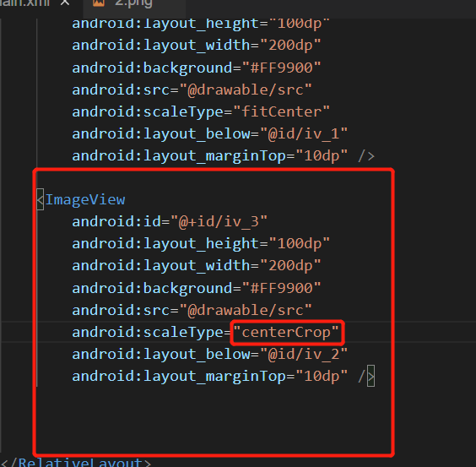
Task: Click the ImageView tag name
Action: 85,199
